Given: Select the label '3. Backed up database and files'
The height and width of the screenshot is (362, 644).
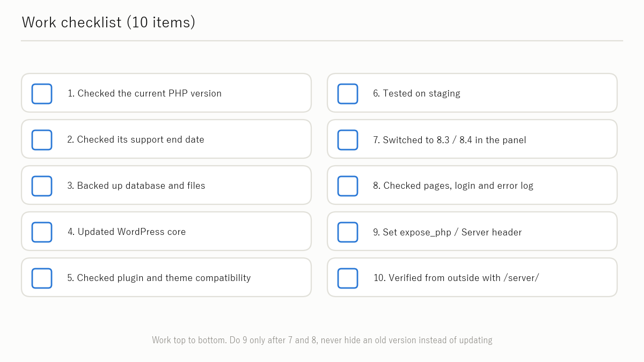Looking at the screenshot, I should [136, 186].
